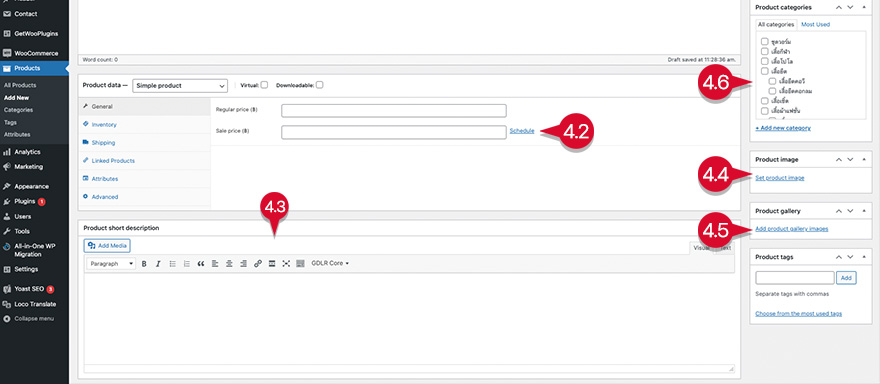Align text left in short description
The width and height of the screenshot is (880, 384).
(215, 263)
